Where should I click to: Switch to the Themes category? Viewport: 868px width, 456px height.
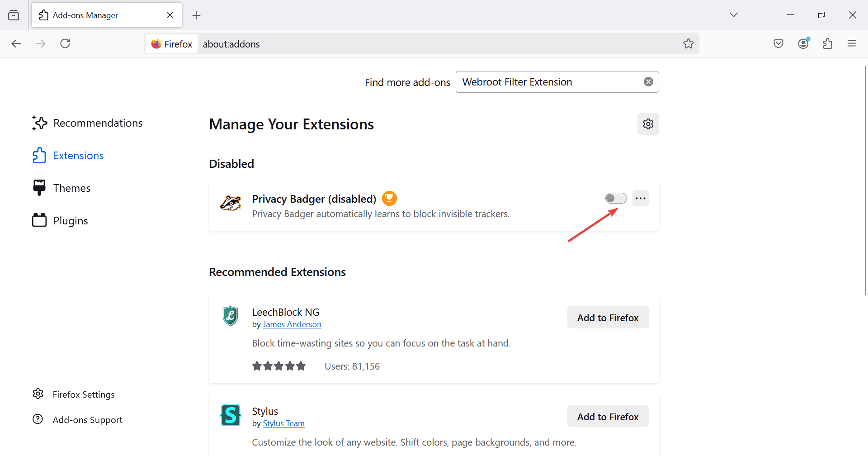[x=62, y=188]
